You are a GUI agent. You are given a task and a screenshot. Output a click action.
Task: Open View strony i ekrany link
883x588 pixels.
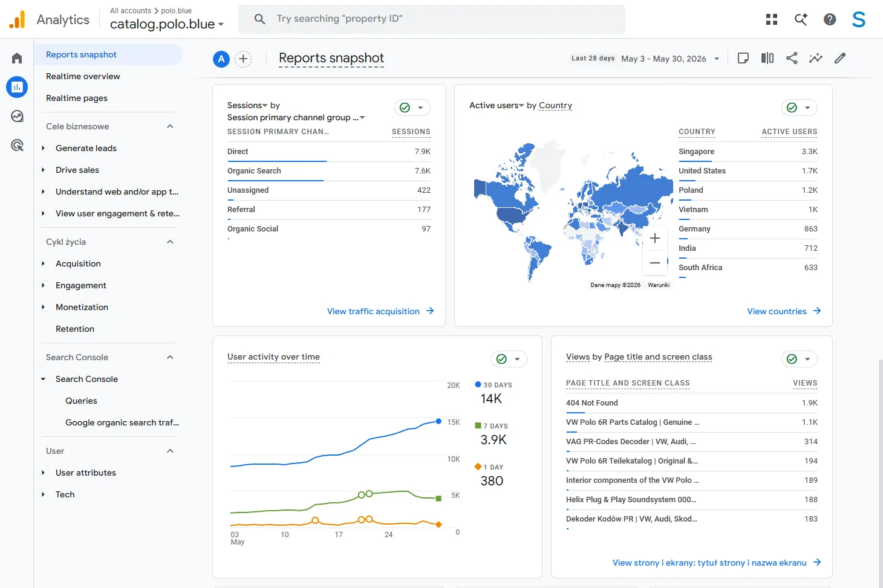717,563
